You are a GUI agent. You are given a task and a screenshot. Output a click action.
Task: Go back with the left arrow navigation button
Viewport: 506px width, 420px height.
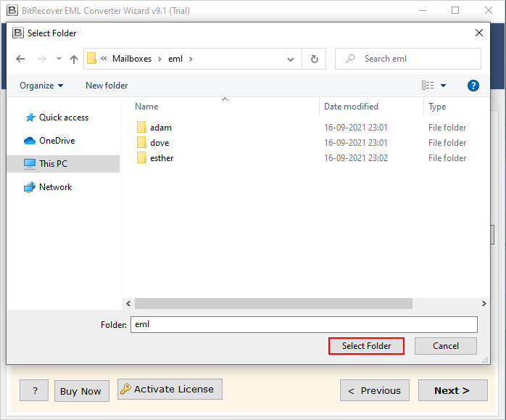[20, 59]
